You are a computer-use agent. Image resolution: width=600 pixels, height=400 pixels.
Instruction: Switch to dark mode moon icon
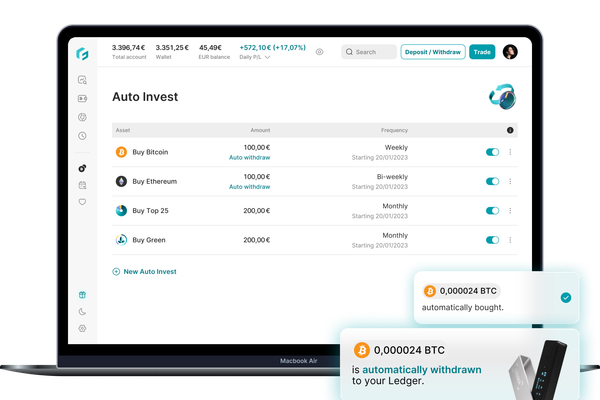tap(82, 312)
